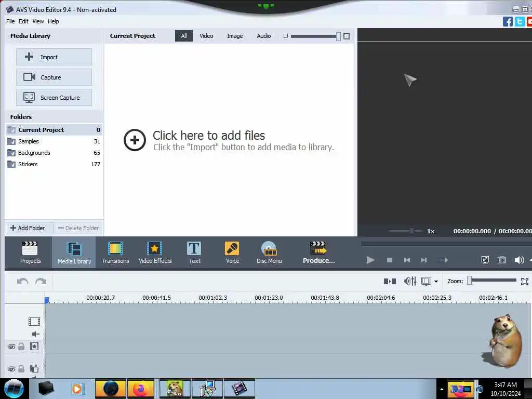Select the Audio filter tab

coord(263,36)
